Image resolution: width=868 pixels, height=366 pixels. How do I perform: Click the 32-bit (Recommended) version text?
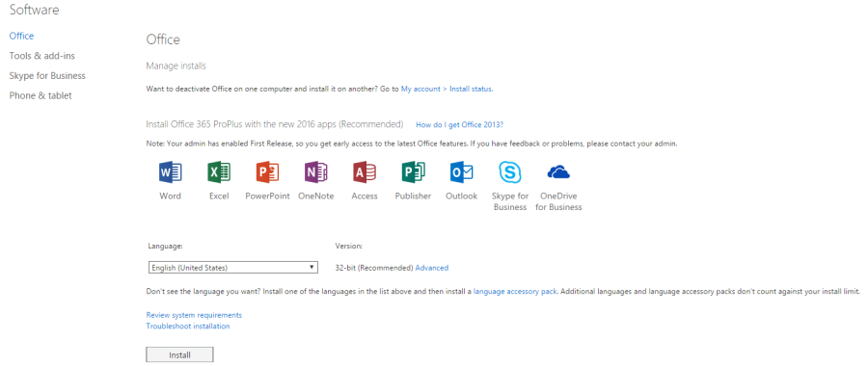pos(374,268)
